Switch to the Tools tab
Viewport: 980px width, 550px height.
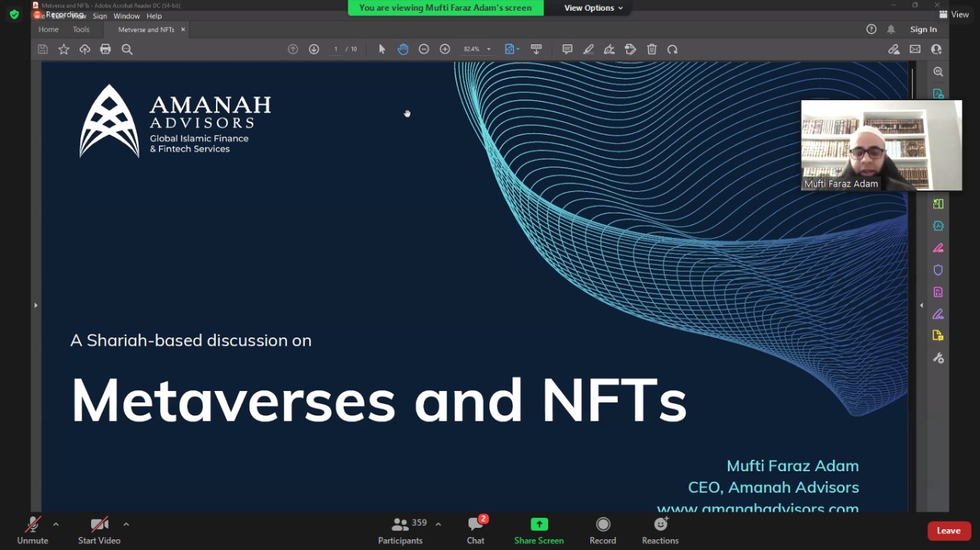tap(81, 29)
